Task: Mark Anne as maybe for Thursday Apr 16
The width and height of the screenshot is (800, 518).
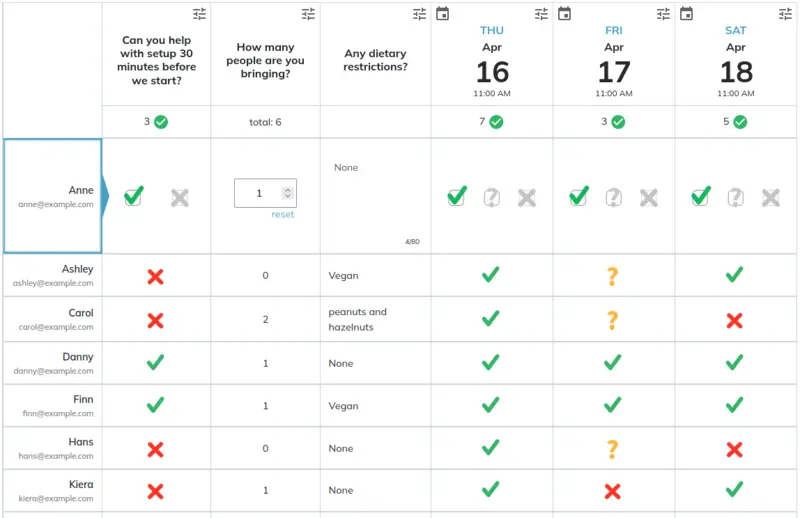Action: click(x=492, y=198)
